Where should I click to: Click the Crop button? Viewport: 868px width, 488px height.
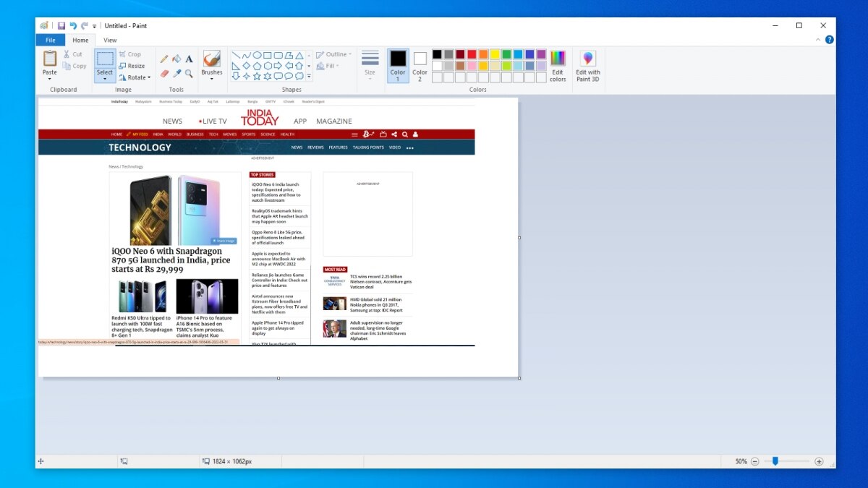pyautogui.click(x=130, y=54)
